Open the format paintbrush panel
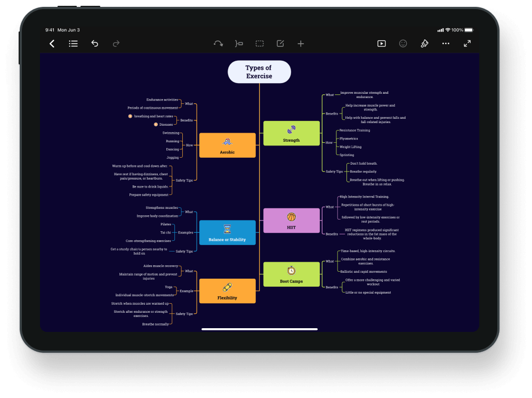532x398 pixels. [x=424, y=44]
